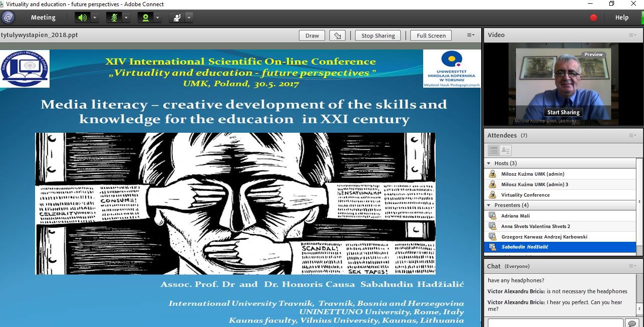Click presenter icon beside Adriana Mali

pyautogui.click(x=493, y=216)
